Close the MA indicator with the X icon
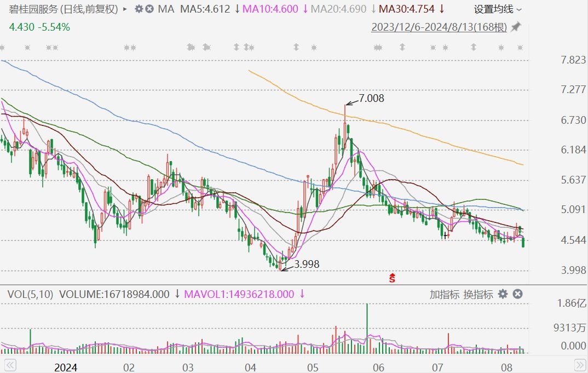Screen dimensions: 588x373 (x=149, y=9)
